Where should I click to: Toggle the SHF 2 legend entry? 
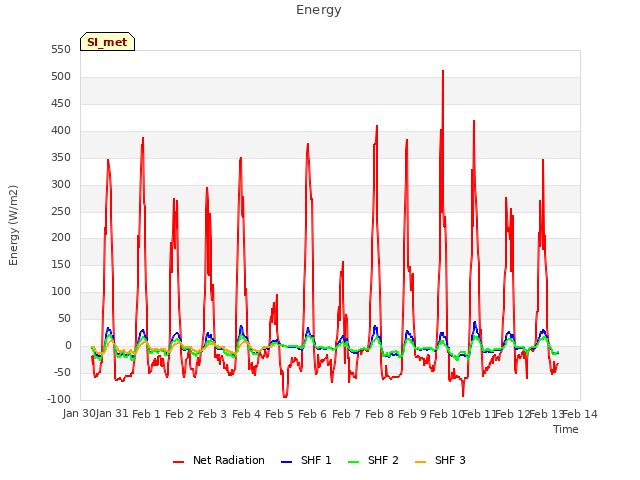373,460
